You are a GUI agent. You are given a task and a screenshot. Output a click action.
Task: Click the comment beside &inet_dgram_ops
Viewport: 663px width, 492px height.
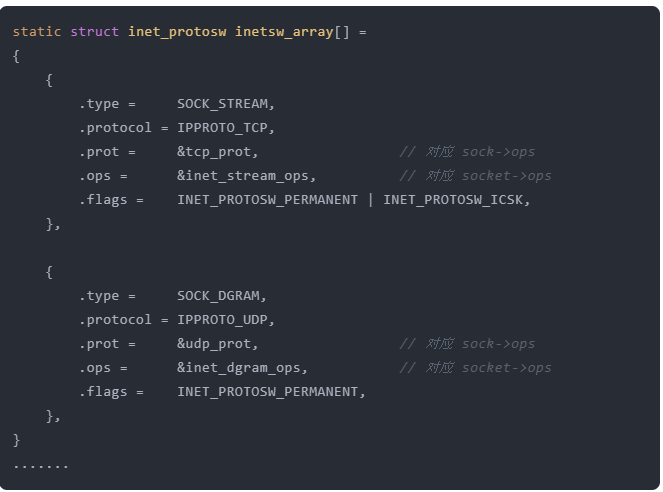pyautogui.click(x=475, y=368)
